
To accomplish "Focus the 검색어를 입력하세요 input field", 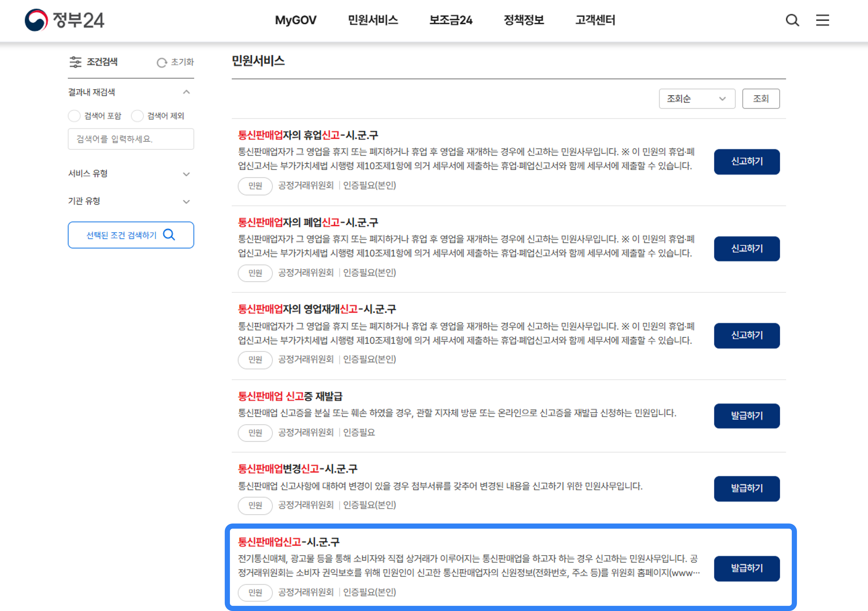I will pyautogui.click(x=131, y=139).
